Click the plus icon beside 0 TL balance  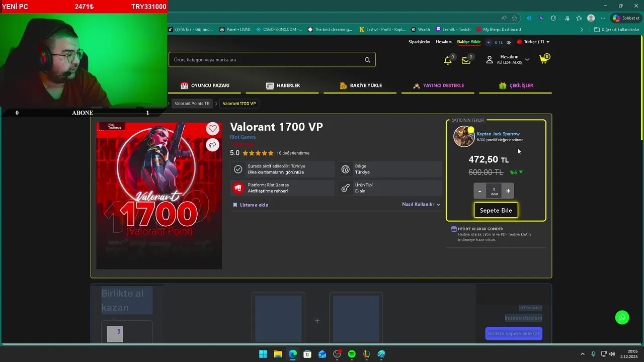(x=489, y=42)
